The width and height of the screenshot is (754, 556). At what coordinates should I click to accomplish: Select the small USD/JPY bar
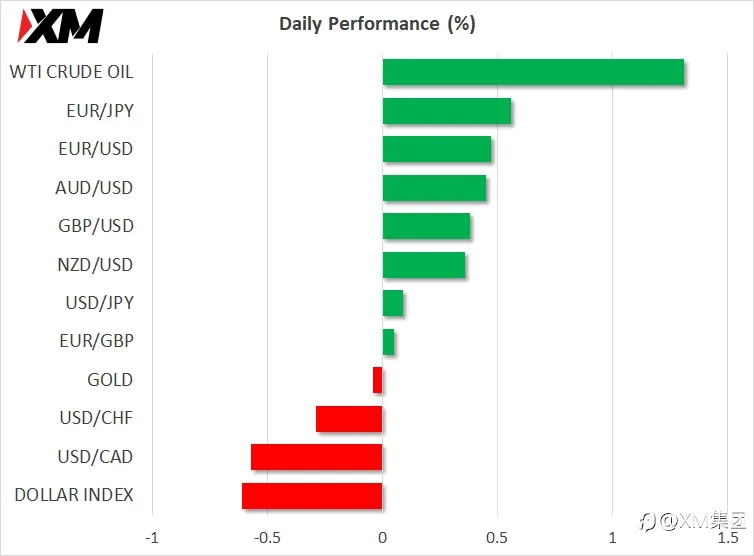393,303
